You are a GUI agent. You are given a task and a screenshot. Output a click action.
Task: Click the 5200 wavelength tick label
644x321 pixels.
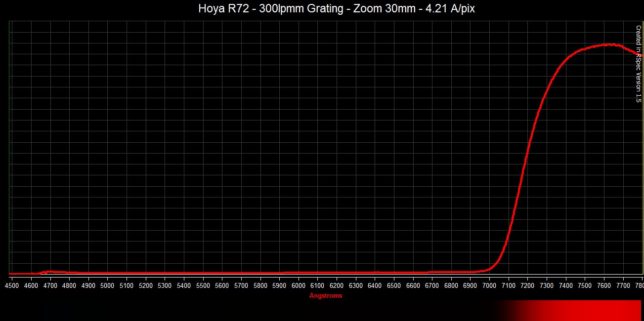pyautogui.click(x=145, y=285)
